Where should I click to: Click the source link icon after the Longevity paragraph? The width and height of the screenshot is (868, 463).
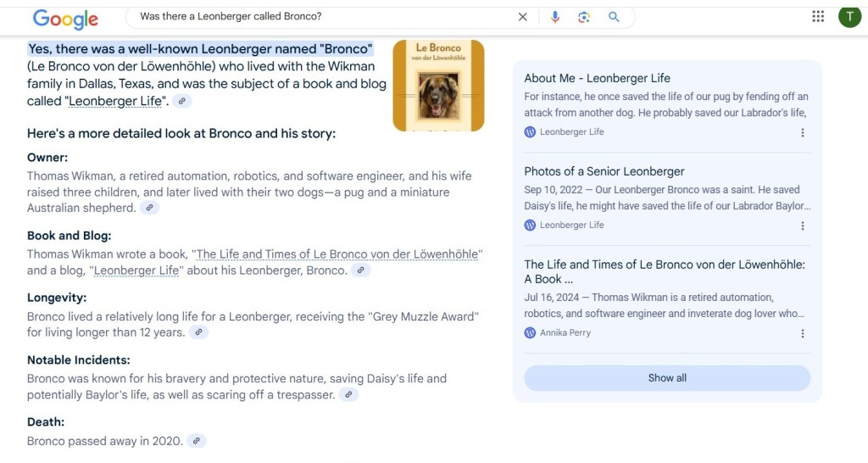point(198,332)
